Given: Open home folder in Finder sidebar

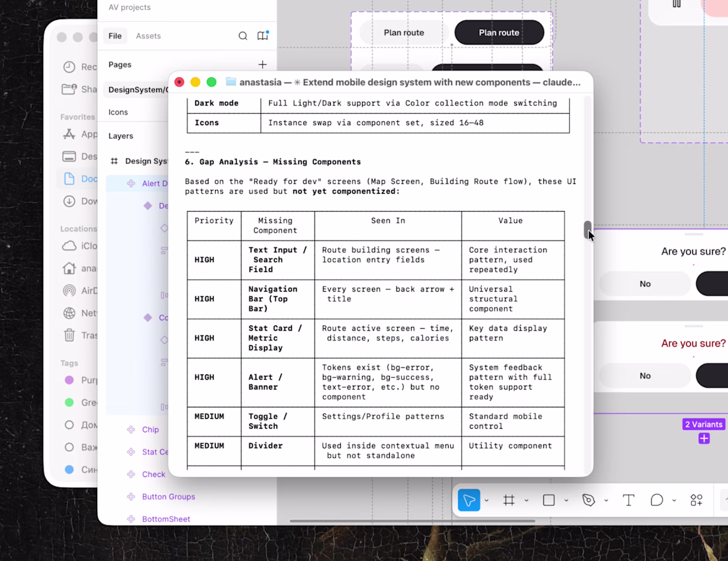Looking at the screenshot, I should click(80, 268).
